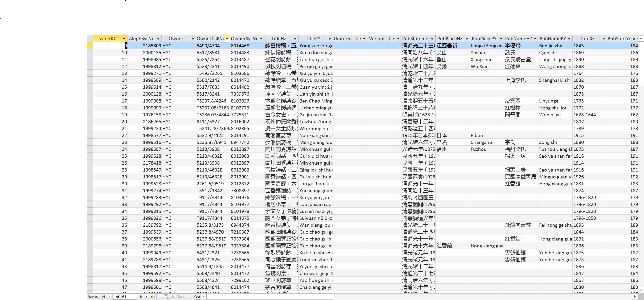Open TitleHZ column dropdown arrow
This screenshot has height=300, width=644.
click(295, 39)
